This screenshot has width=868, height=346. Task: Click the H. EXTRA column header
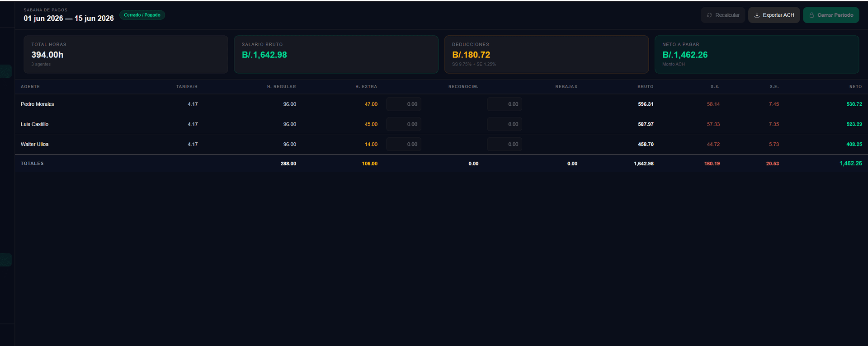pos(366,86)
